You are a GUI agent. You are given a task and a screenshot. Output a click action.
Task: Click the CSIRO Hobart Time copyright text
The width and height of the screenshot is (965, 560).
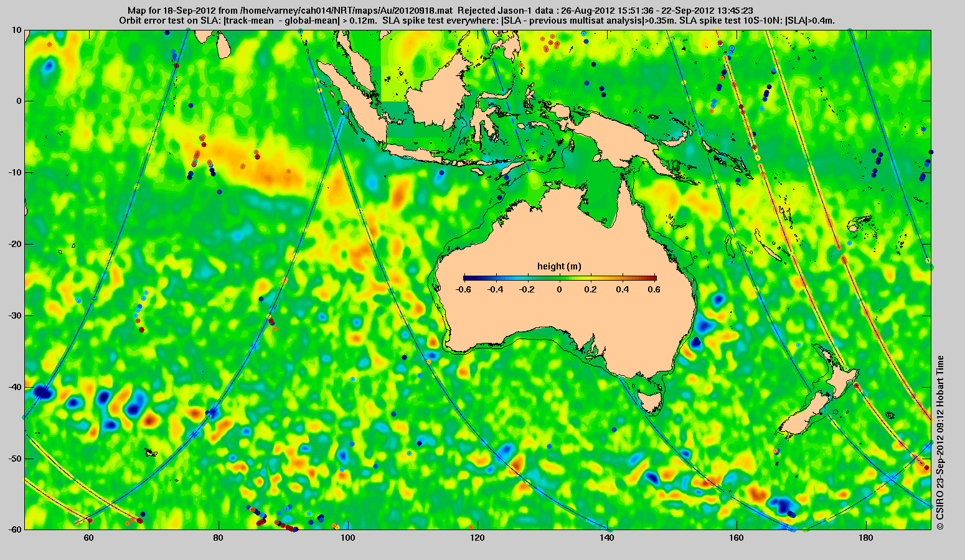click(x=940, y=442)
